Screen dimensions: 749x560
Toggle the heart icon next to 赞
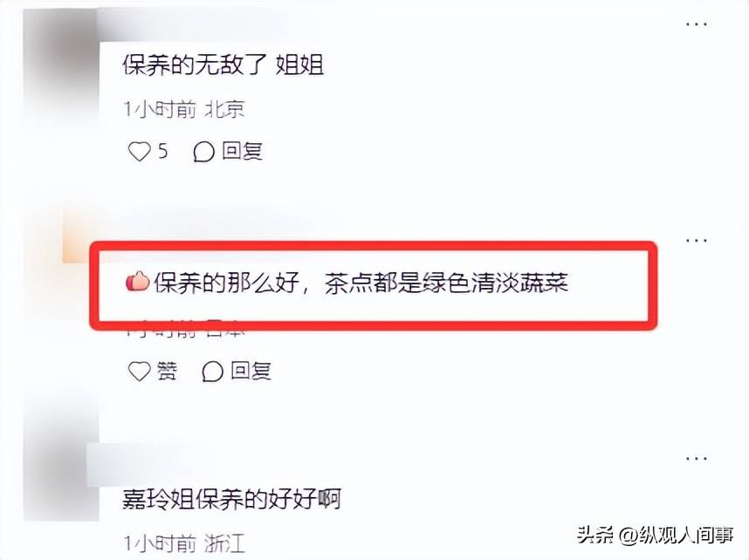139,371
